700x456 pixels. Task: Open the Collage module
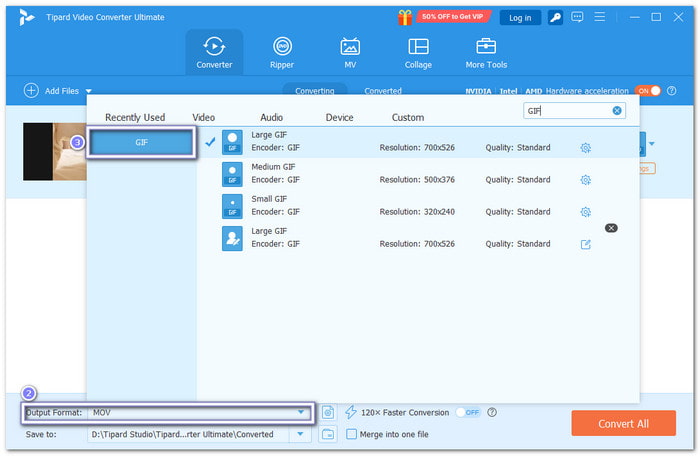point(418,52)
